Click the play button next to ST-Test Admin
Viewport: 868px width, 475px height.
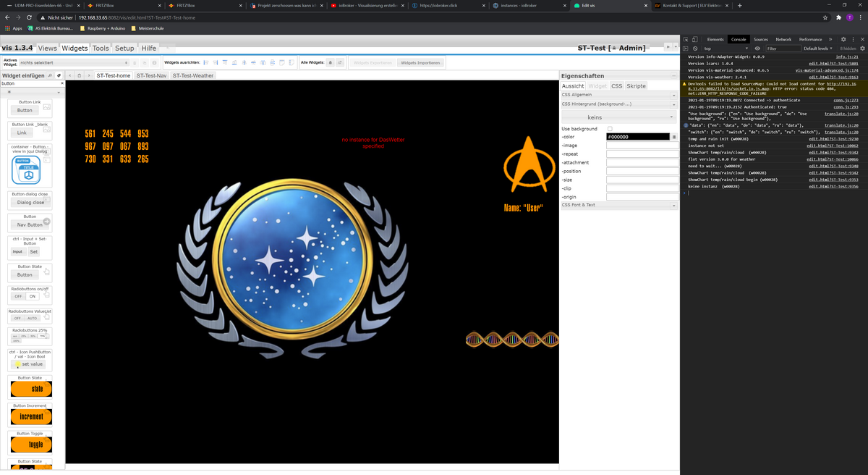668,47
